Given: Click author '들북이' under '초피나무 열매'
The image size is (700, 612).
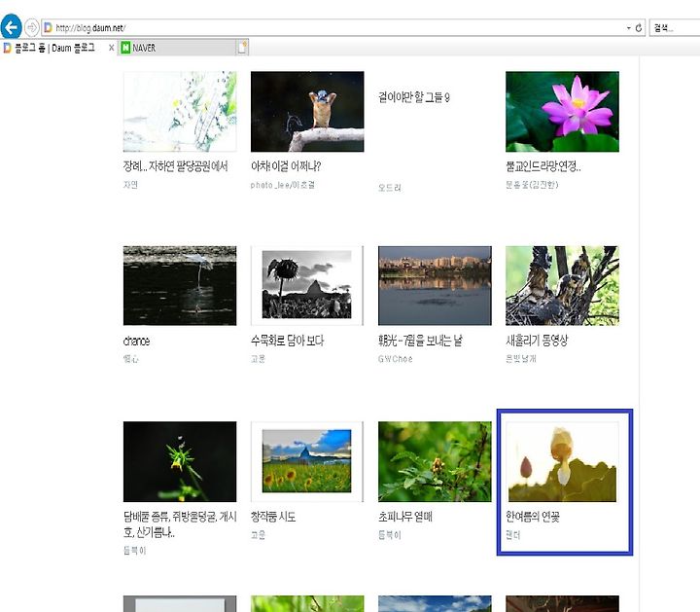Looking at the screenshot, I should point(390,535).
